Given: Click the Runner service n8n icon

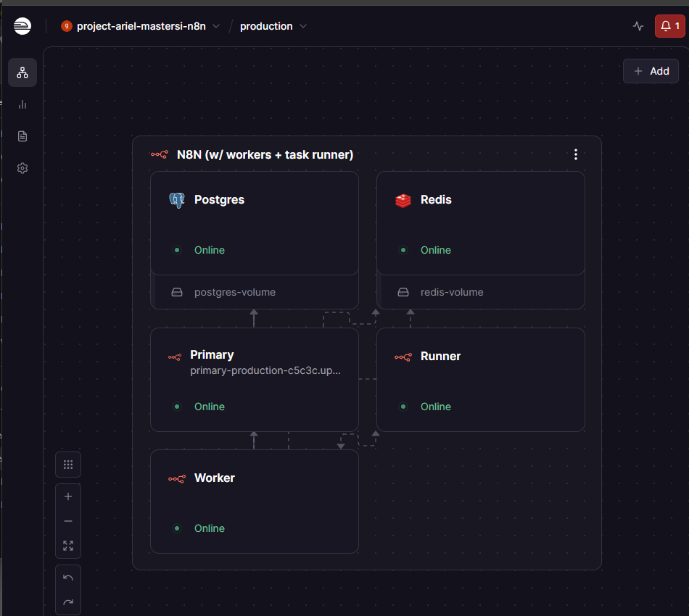Looking at the screenshot, I should (403, 357).
